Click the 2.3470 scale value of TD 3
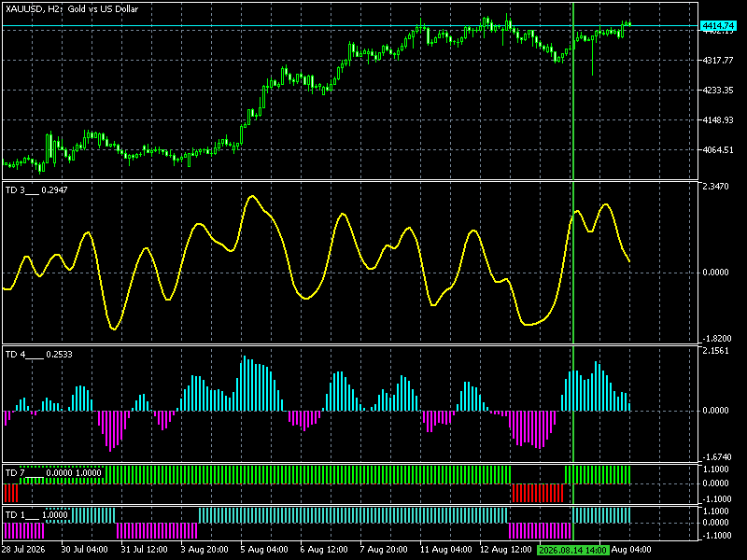 pos(715,186)
